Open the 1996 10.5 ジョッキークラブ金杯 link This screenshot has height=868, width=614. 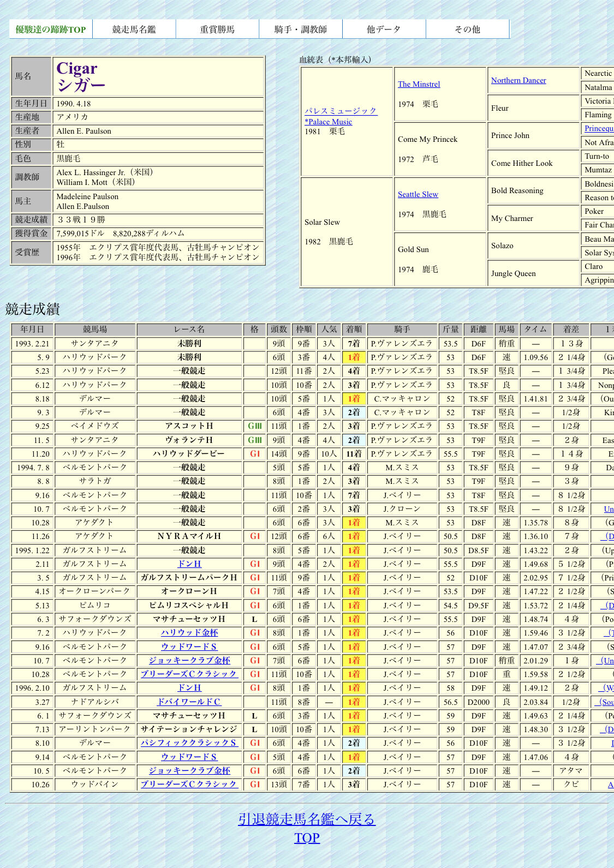point(189,770)
